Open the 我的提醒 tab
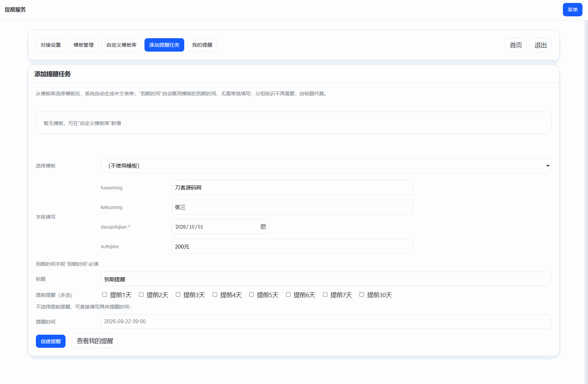This screenshot has height=384, width=588. pos(202,45)
